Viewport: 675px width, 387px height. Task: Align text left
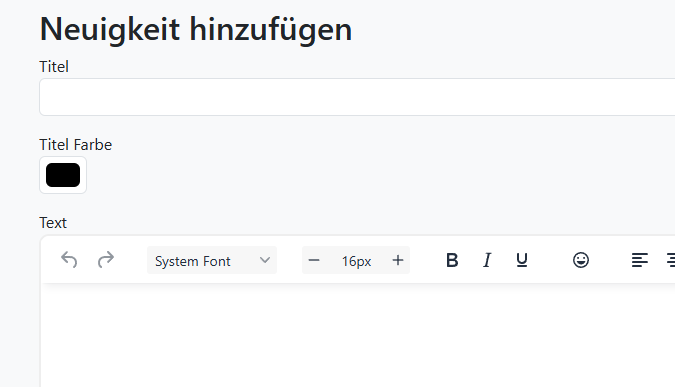click(x=640, y=260)
